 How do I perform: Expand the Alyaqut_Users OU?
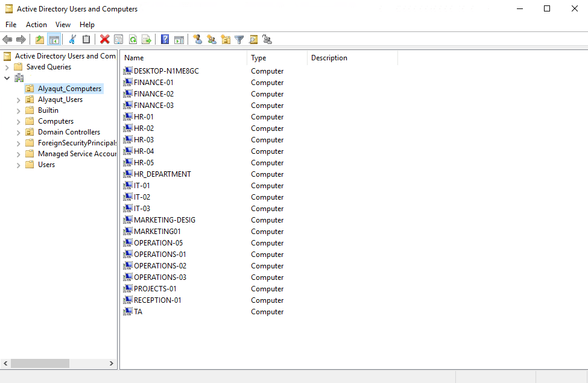[x=18, y=100]
